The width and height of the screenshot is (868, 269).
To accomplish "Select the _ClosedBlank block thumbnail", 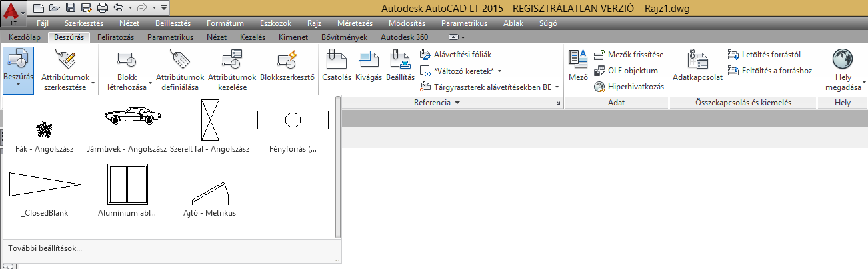I will click(45, 184).
